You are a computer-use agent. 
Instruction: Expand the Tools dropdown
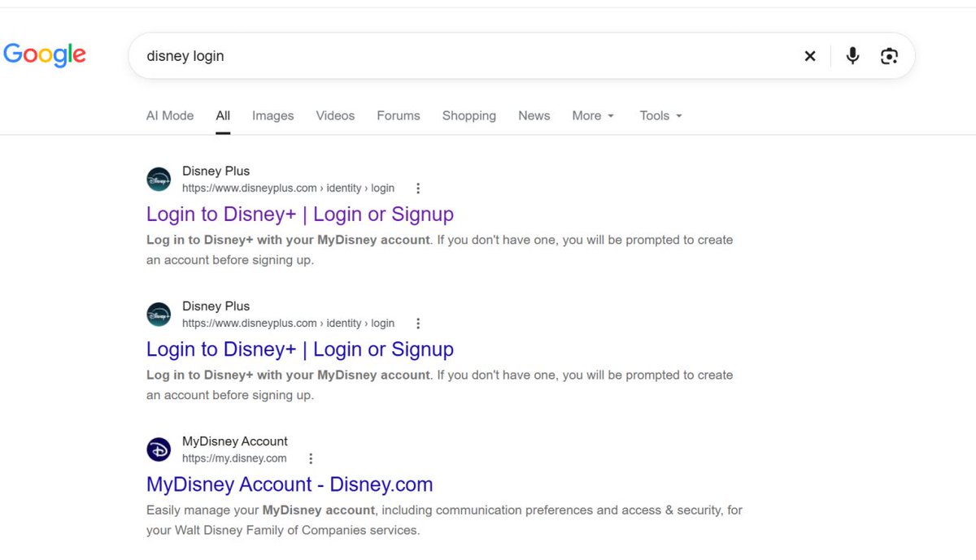660,115
